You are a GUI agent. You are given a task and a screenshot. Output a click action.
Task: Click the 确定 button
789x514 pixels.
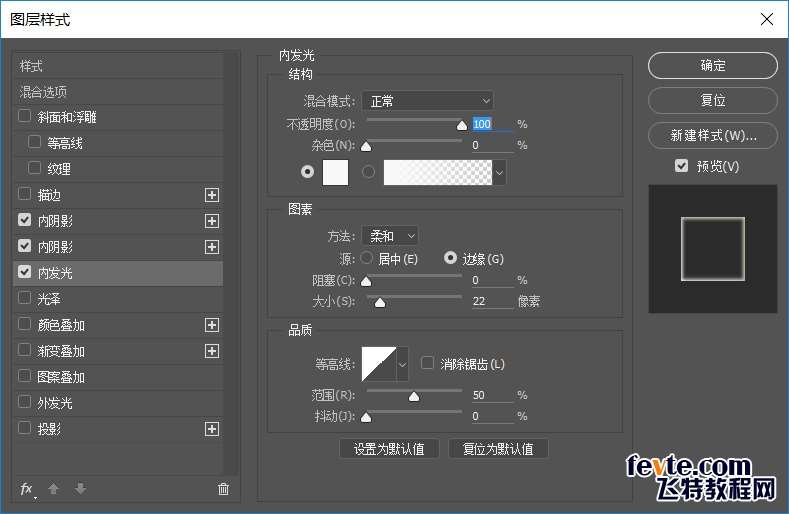(x=712, y=66)
